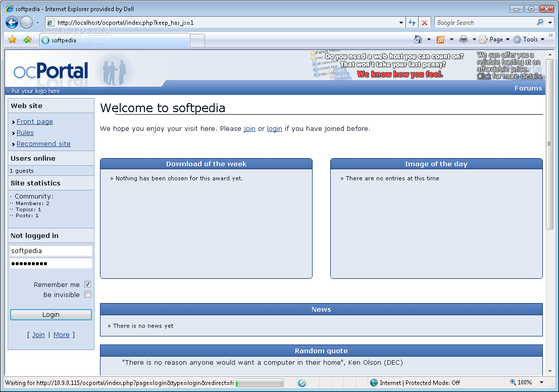Click the Login button
The height and width of the screenshot is (392, 559).
[x=50, y=315]
